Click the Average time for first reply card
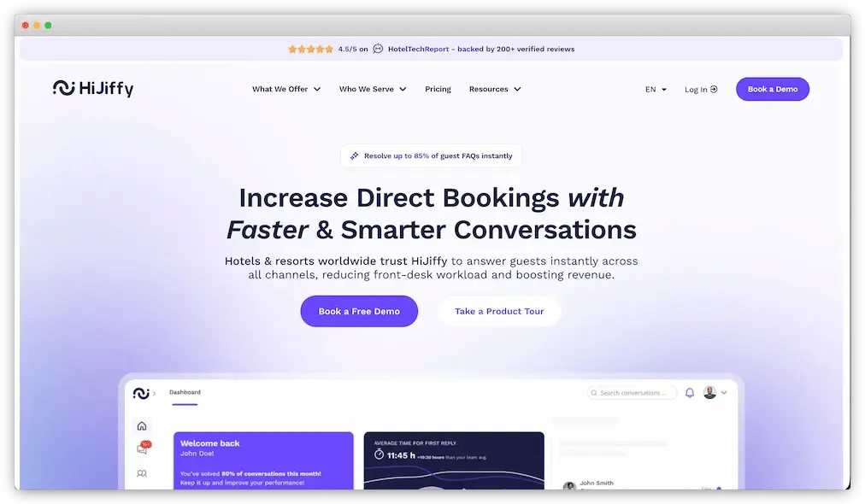 tap(454, 460)
